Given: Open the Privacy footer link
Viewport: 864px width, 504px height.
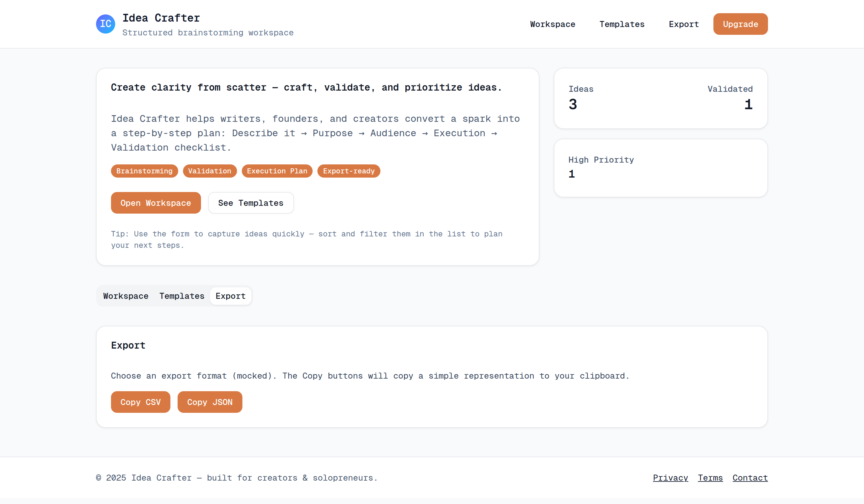Looking at the screenshot, I should (x=670, y=478).
